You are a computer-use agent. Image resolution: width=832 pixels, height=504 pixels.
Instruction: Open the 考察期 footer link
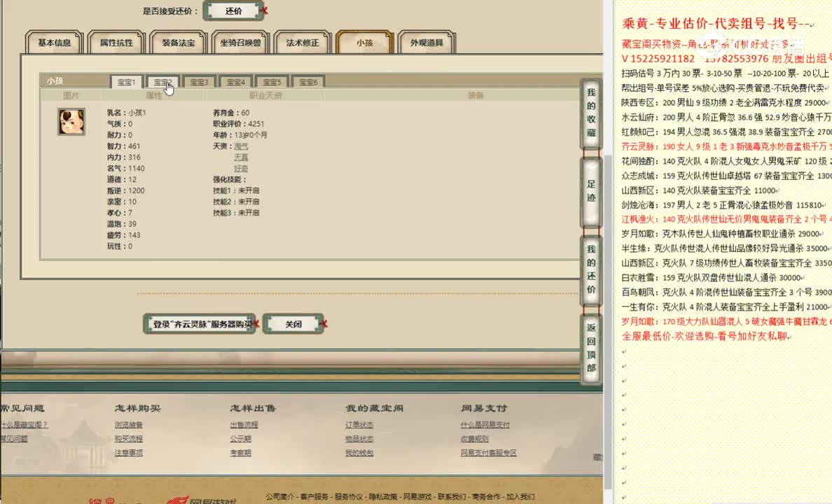(240, 452)
